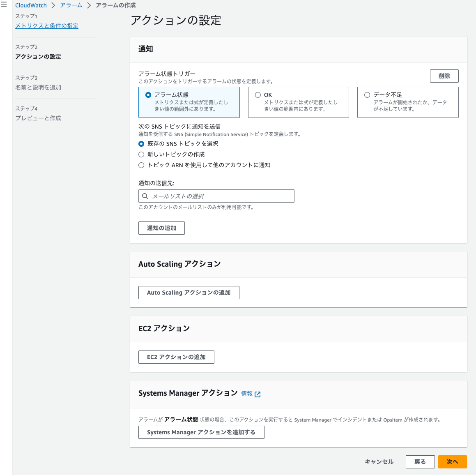Image resolution: width=476 pixels, height=475 pixels.
Task: Click アクションの設定 step in sidebar
Action: click(38, 56)
